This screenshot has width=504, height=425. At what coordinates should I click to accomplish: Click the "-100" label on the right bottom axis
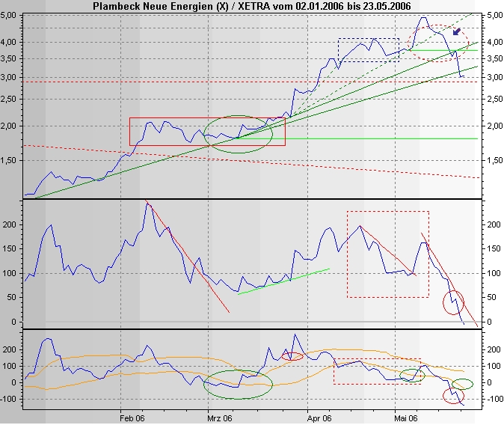pos(495,399)
